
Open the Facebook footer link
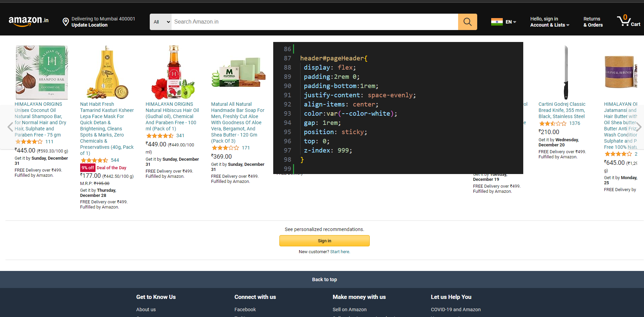pos(245,309)
